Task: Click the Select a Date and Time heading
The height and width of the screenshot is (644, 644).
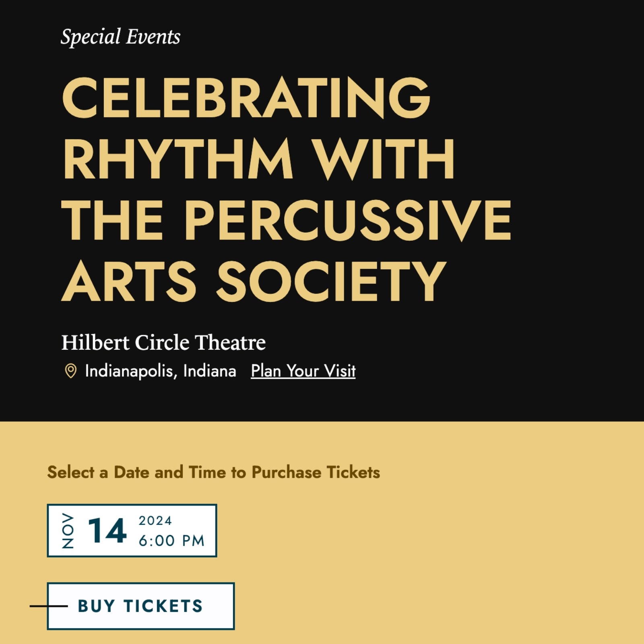Action: coord(213,472)
